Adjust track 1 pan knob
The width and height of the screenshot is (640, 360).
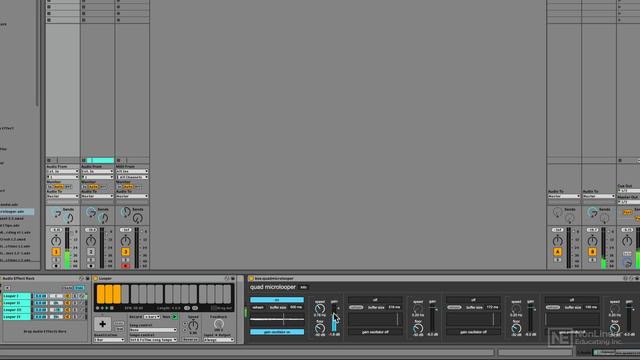click(56, 241)
